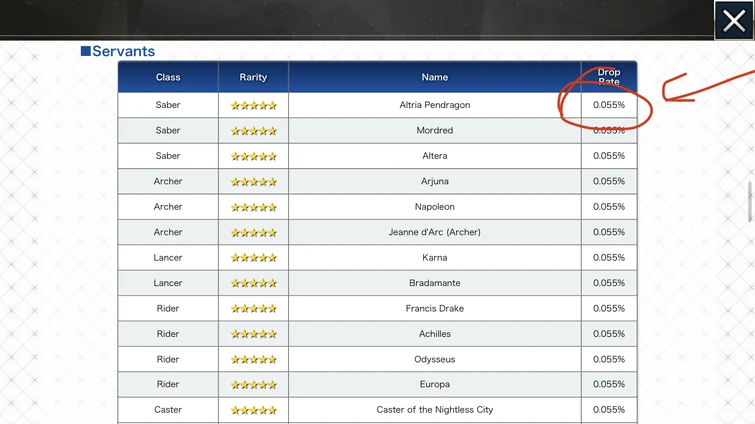
Task: Click Jeanne d'Arc's 0.055% drop rate
Action: [x=609, y=232]
